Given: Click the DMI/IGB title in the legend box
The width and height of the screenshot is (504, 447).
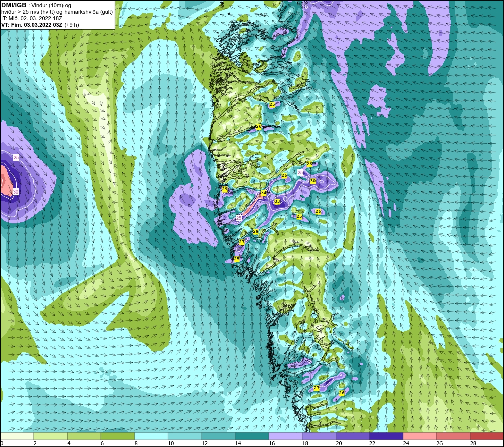Looking at the screenshot, I should pyautogui.click(x=14, y=5).
